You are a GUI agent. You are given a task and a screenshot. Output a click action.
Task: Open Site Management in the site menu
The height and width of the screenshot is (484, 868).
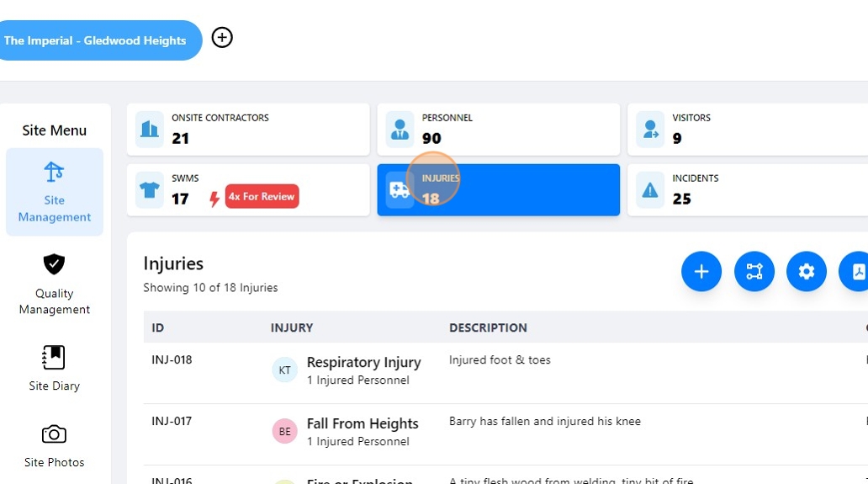[x=55, y=192]
